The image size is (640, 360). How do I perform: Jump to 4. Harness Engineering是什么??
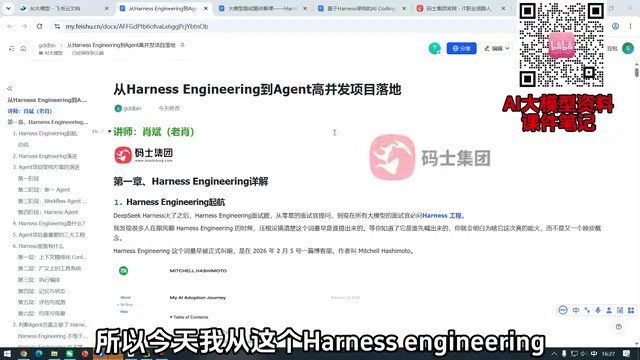49,223
